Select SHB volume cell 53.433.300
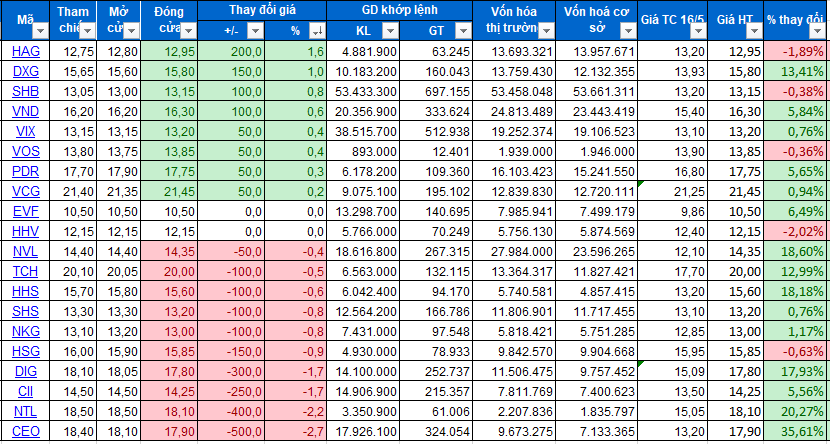The height and width of the screenshot is (444, 830). [x=363, y=92]
